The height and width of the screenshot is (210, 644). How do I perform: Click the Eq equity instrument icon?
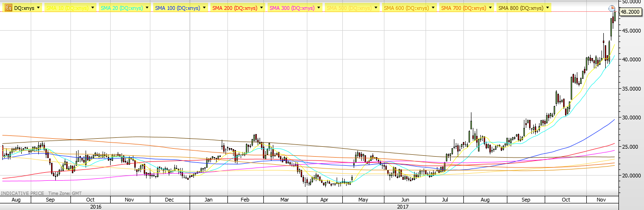(x=8, y=8)
